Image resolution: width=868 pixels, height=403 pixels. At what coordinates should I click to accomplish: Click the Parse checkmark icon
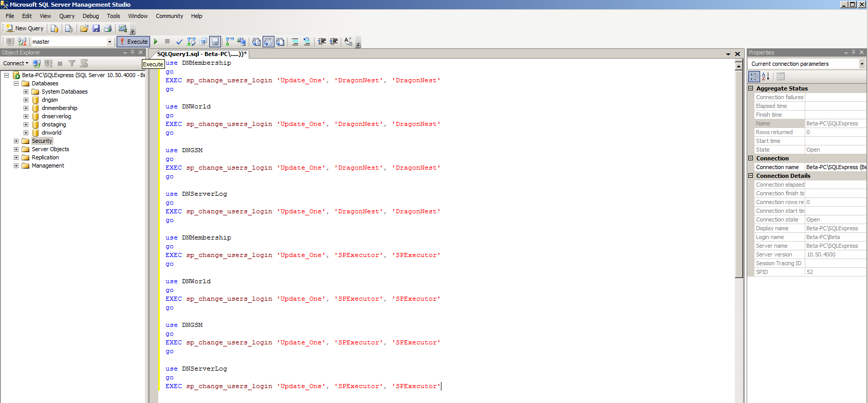coord(179,42)
